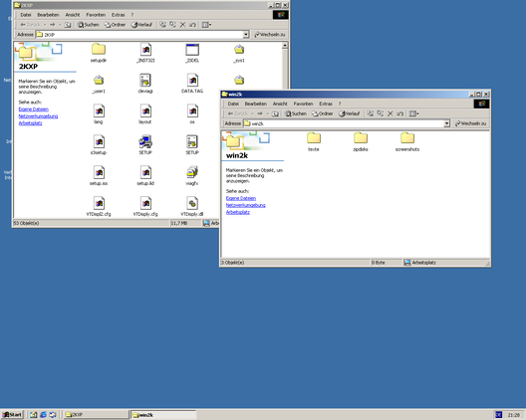
Task: Expand address dropdown in win2k window
Action: point(446,123)
